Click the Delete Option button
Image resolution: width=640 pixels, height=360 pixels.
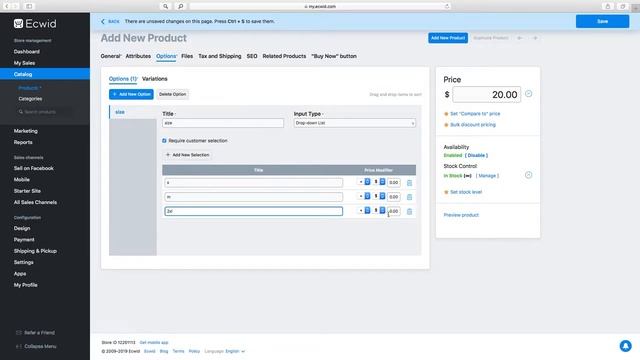tap(173, 94)
